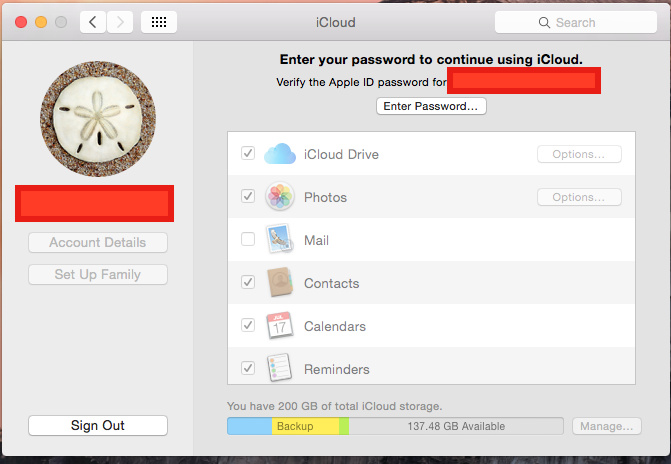This screenshot has height=464, width=671.
Task: Click the Set Up Family button
Action: 98,274
